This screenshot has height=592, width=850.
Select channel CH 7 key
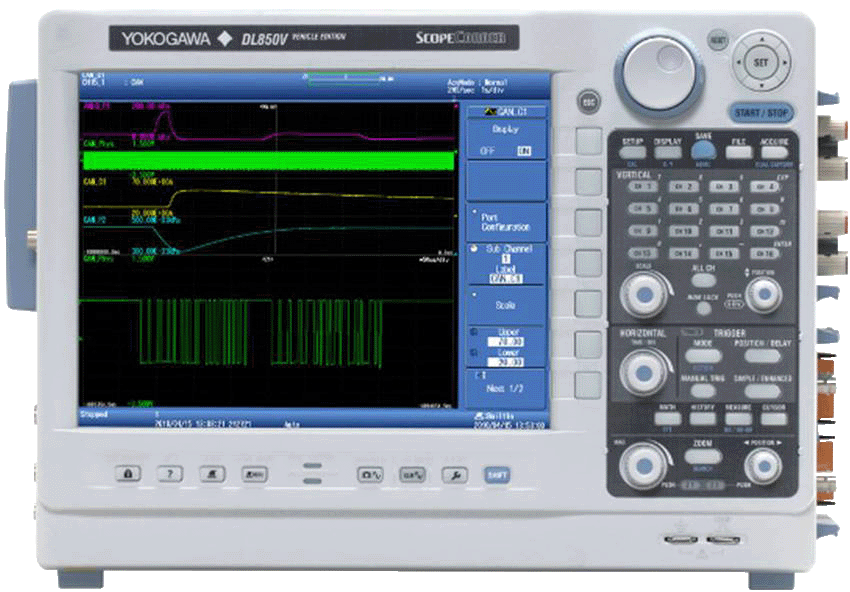click(724, 209)
